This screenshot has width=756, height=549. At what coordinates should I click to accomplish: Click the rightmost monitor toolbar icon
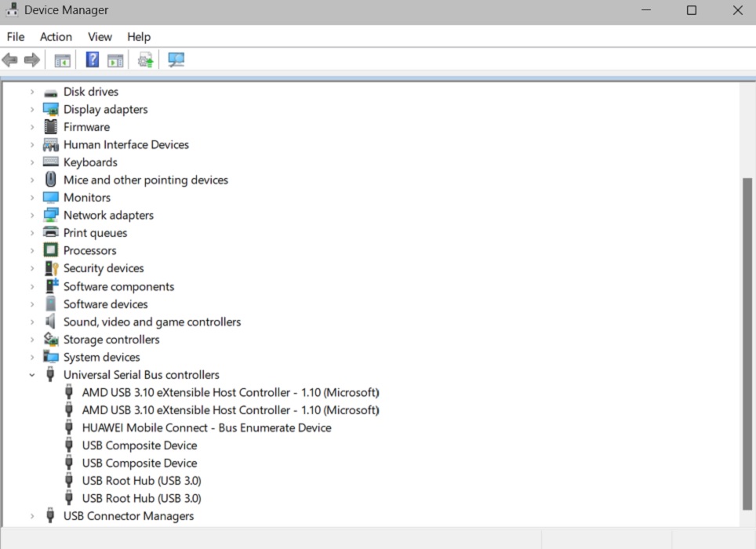click(176, 59)
